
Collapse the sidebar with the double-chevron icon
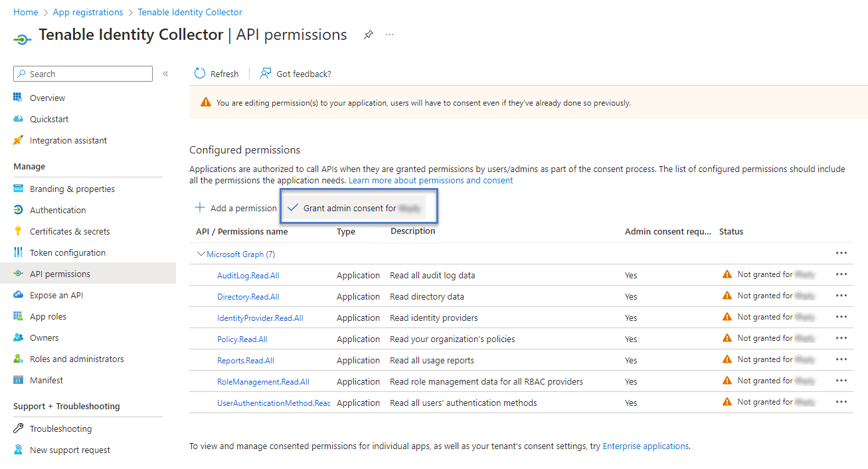click(x=165, y=74)
